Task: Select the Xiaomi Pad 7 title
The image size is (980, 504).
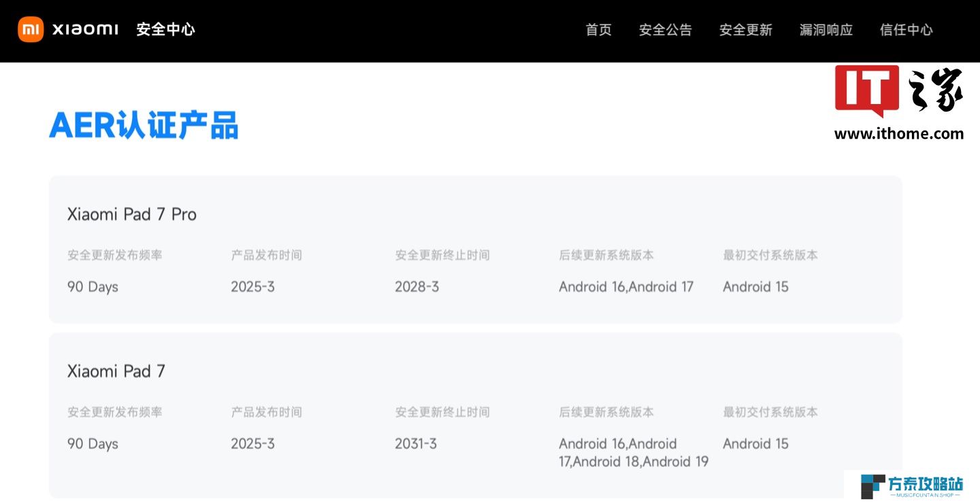Action: (116, 371)
